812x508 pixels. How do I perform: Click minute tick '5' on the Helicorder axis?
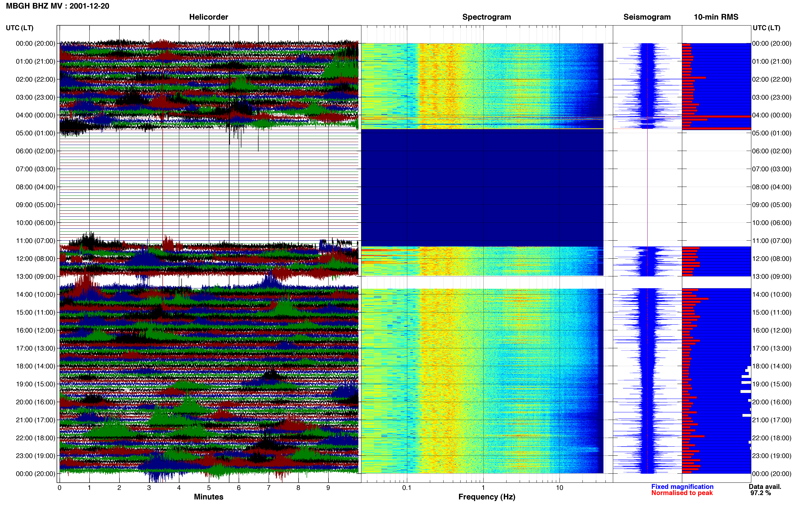point(209,487)
